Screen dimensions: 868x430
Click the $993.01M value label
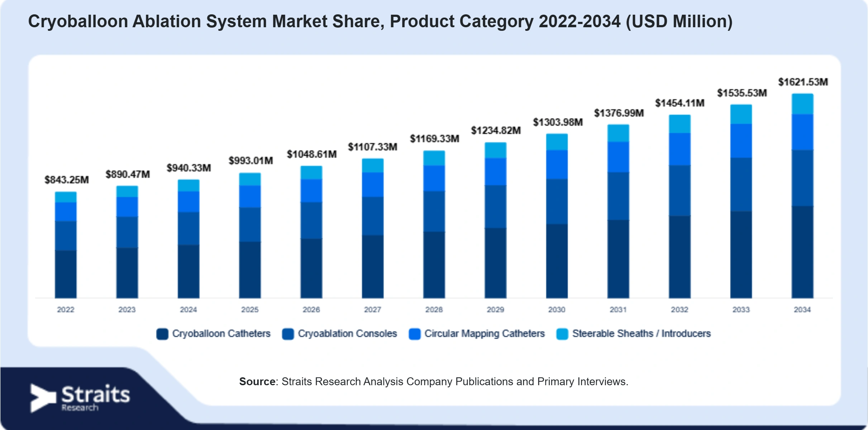coord(251,161)
